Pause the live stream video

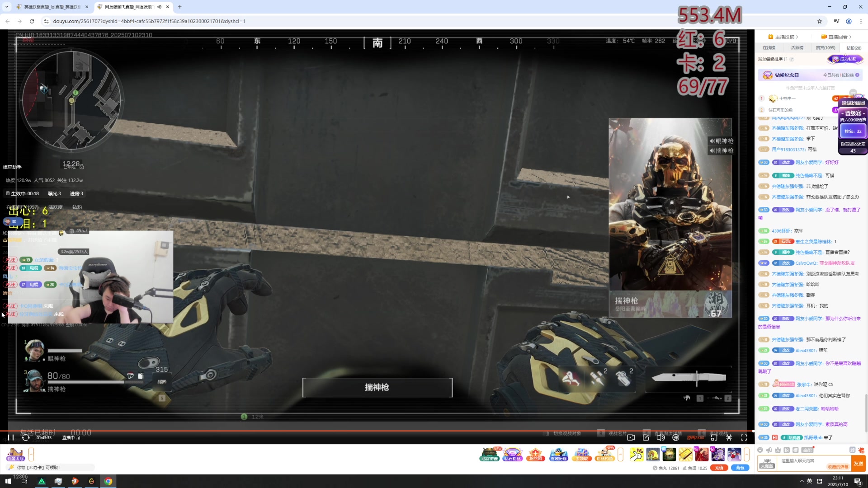click(x=11, y=437)
